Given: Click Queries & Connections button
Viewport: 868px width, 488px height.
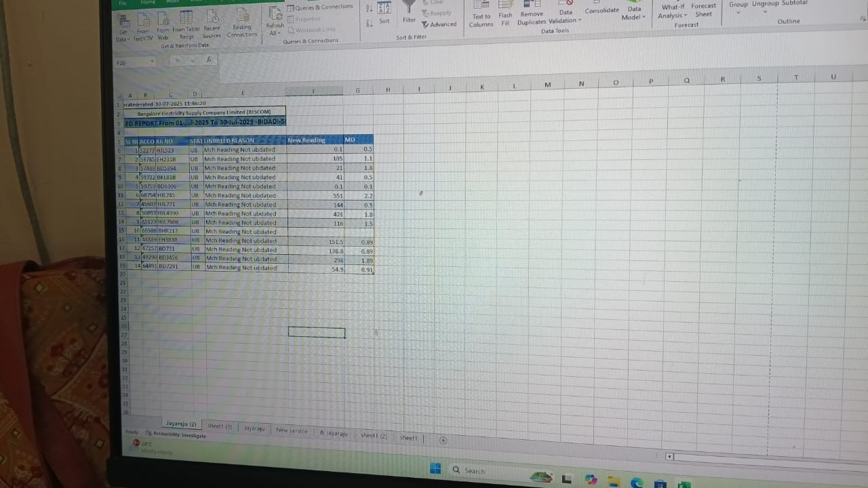Looking at the screenshot, I should (320, 7).
